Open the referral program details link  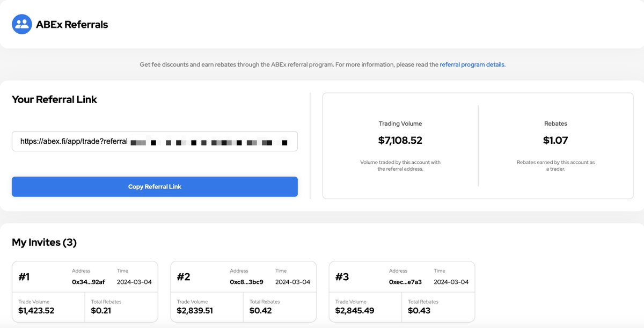click(x=472, y=64)
